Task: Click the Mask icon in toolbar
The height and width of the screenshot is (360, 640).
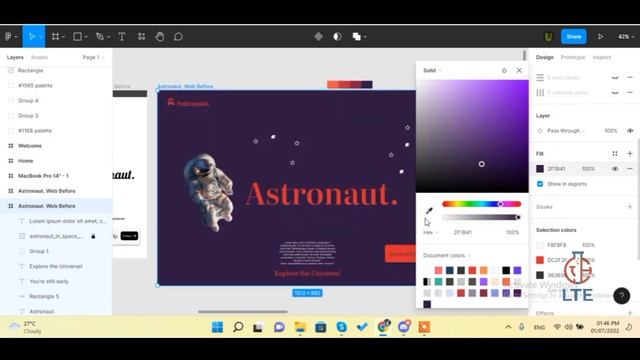Action: [x=337, y=37]
